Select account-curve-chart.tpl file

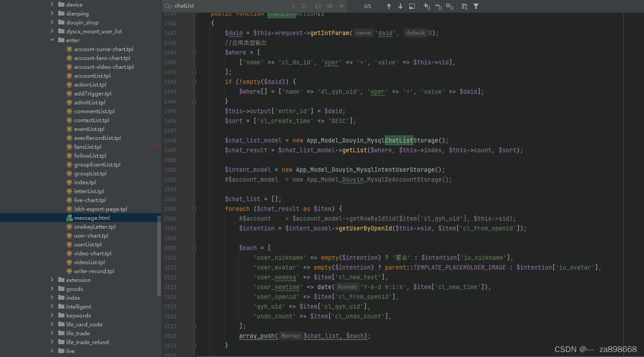point(104,49)
